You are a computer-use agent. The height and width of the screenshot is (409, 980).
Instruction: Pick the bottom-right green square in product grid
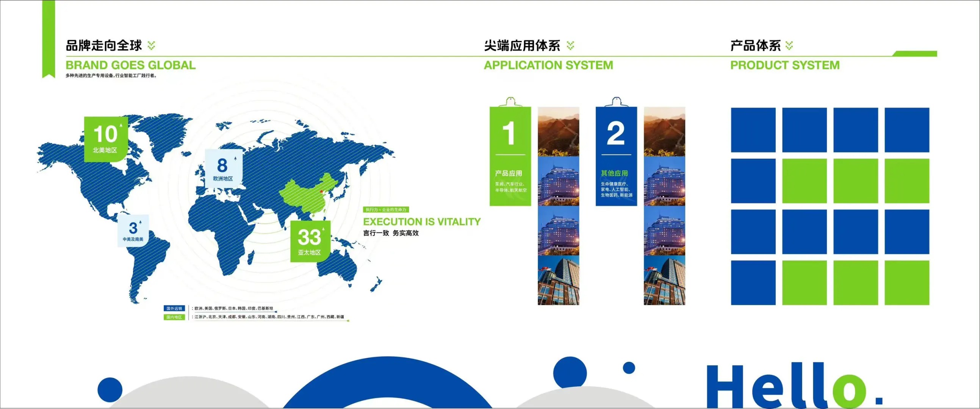click(906, 283)
